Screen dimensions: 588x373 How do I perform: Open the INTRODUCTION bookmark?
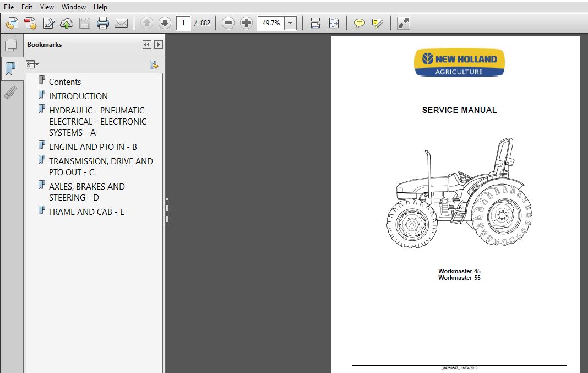coord(78,96)
